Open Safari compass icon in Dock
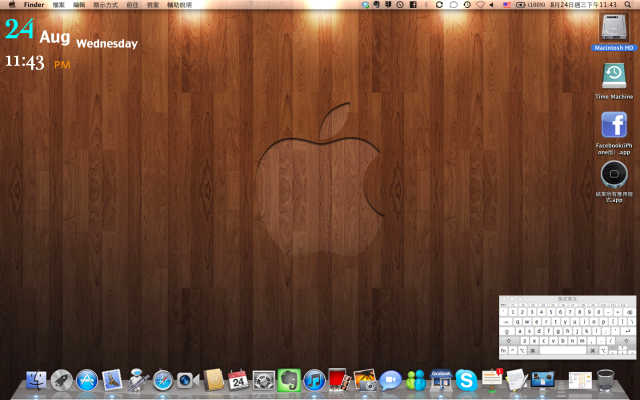Image resolution: width=640 pixels, height=400 pixels. click(163, 380)
